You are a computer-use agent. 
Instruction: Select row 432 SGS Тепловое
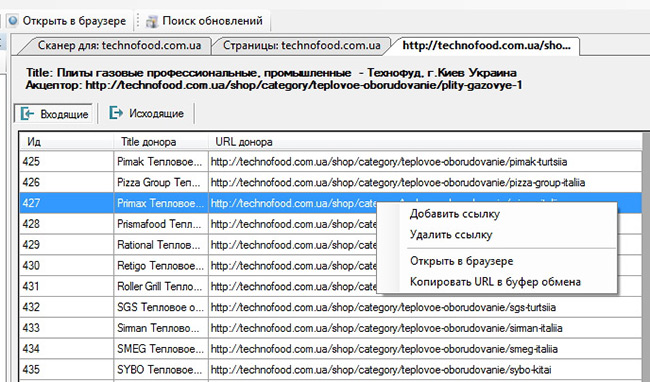click(330, 307)
